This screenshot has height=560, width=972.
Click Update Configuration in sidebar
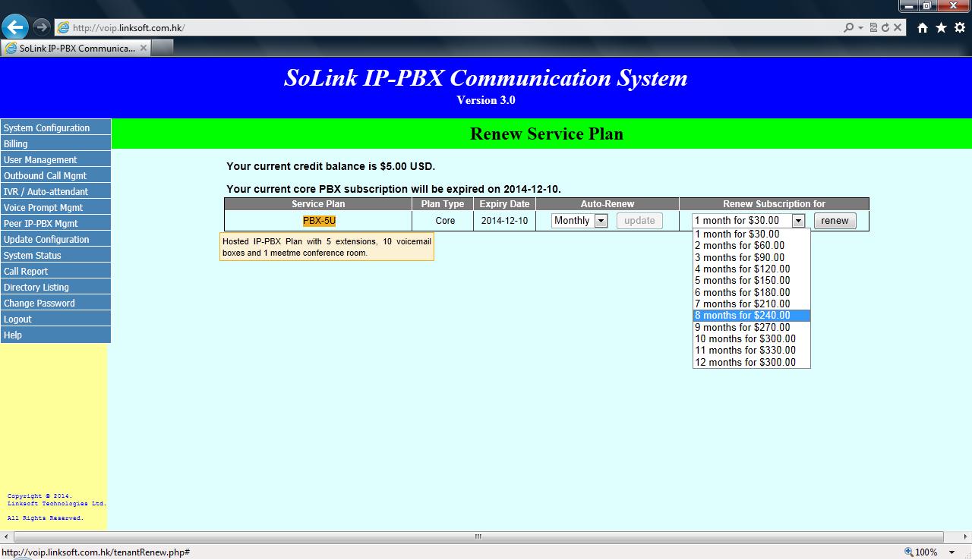pos(55,240)
